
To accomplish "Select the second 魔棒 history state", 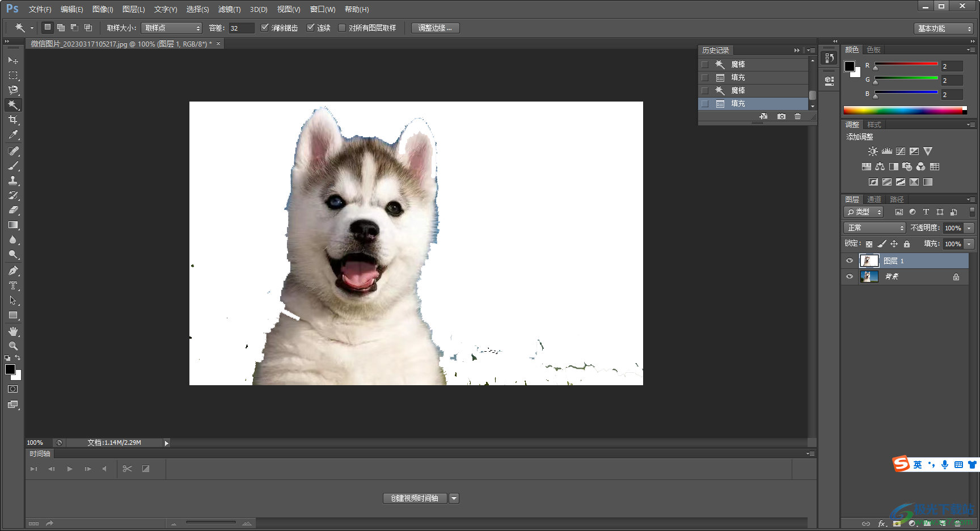I will (753, 91).
